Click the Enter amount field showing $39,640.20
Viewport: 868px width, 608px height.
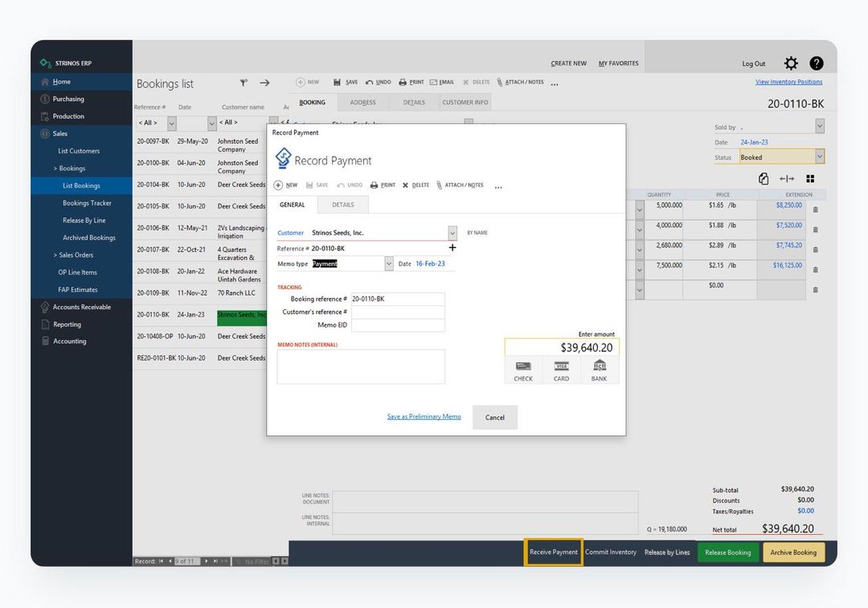point(561,349)
